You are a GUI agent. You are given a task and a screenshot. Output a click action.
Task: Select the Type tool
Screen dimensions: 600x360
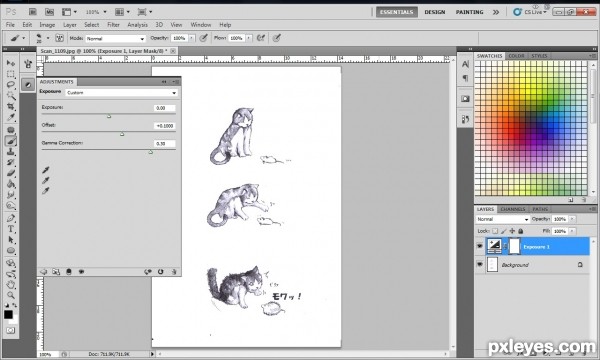pos(11,229)
